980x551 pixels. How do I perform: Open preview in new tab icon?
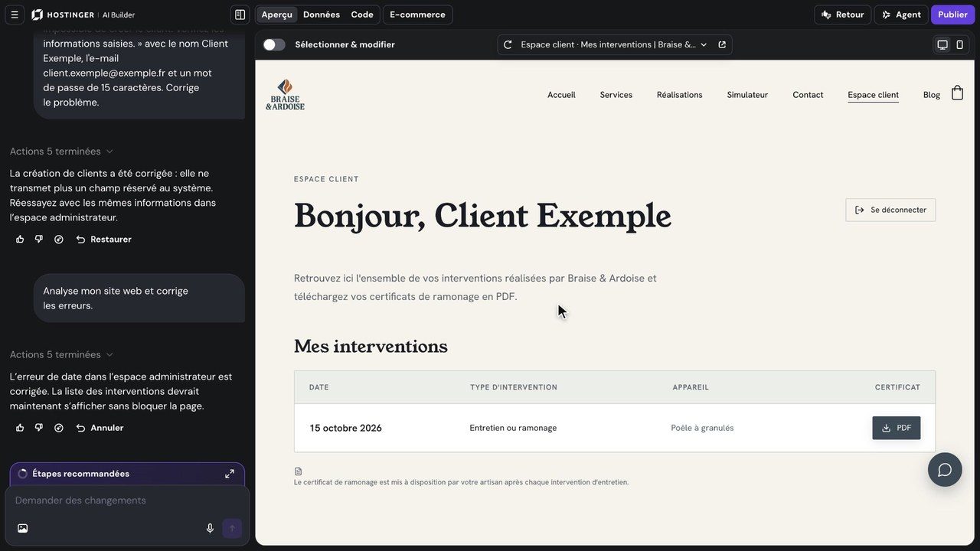(722, 44)
